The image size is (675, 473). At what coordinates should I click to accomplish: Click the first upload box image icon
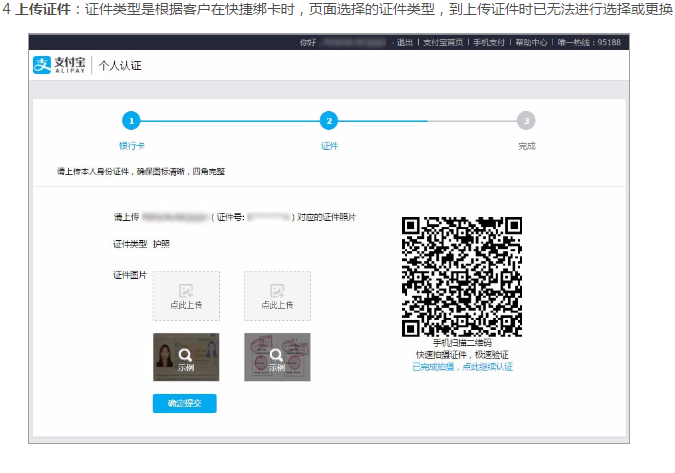tap(186, 290)
